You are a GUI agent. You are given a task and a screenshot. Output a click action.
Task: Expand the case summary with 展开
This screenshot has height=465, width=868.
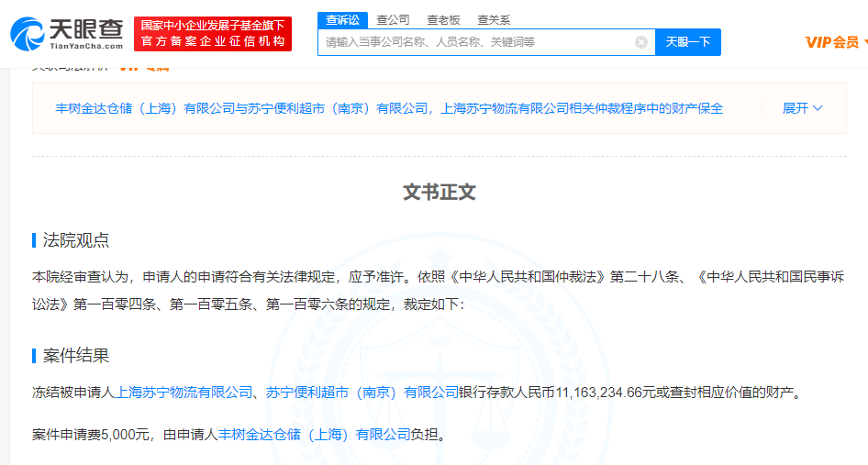click(x=802, y=108)
